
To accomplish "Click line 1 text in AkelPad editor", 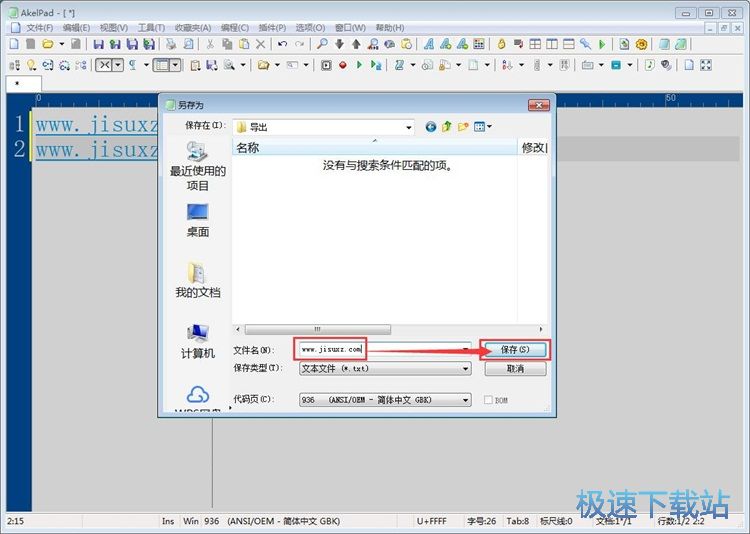I will coord(96,124).
